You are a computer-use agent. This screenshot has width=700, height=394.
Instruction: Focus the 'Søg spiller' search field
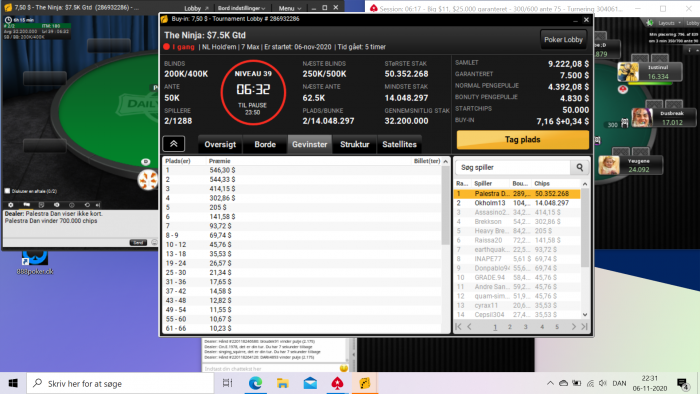pos(513,167)
